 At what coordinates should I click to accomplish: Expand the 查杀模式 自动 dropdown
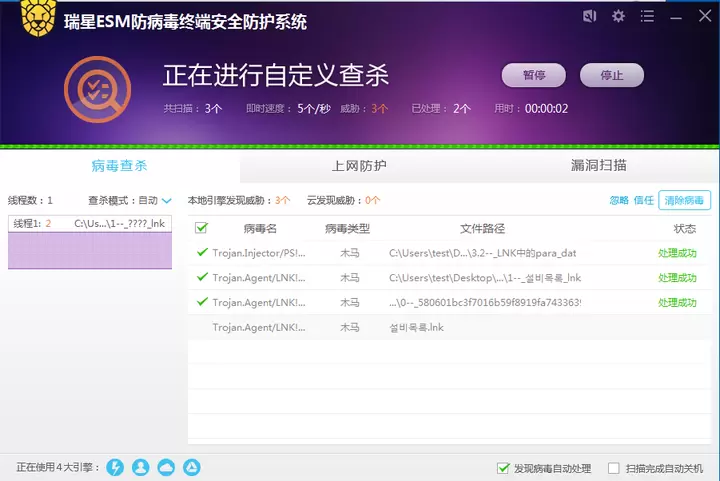[166, 200]
